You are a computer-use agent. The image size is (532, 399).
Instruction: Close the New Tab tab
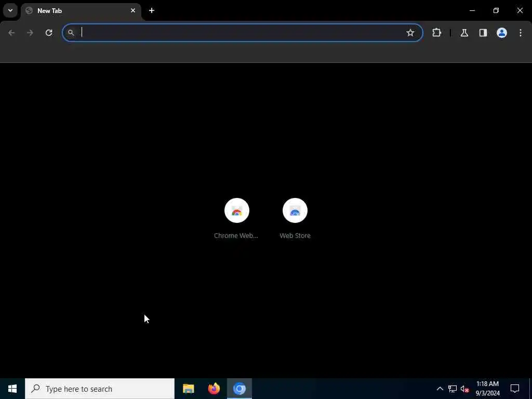[133, 10]
